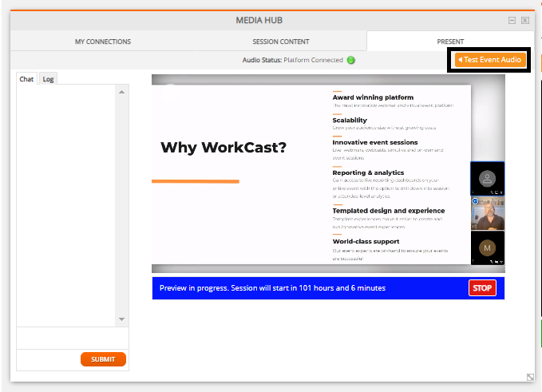Click the World-class support heading

pyautogui.click(x=366, y=241)
